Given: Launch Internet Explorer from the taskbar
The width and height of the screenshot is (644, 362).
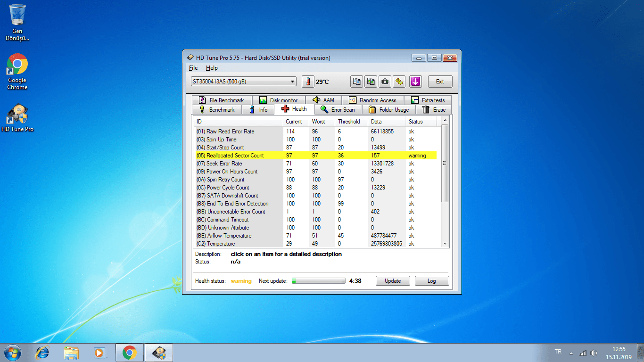Looking at the screenshot, I should point(43,353).
